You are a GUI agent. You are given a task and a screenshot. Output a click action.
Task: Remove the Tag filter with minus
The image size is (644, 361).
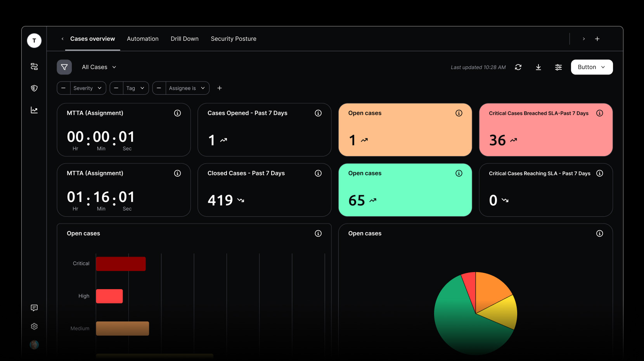click(x=116, y=88)
